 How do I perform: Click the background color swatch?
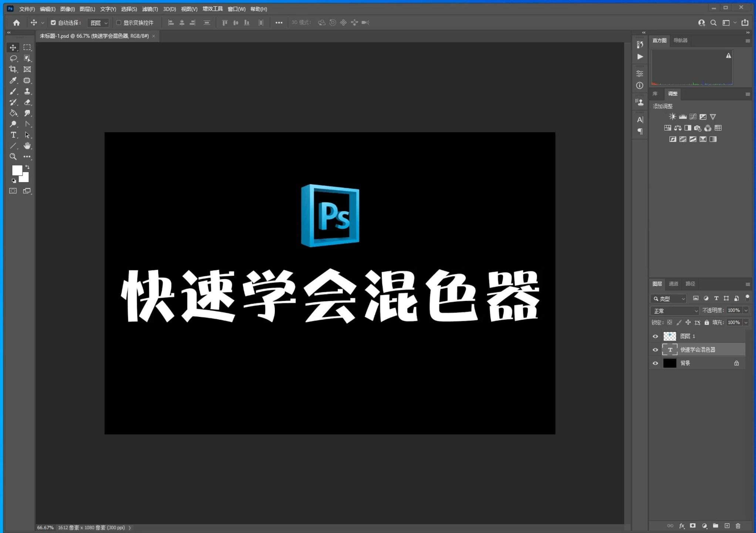(25, 179)
